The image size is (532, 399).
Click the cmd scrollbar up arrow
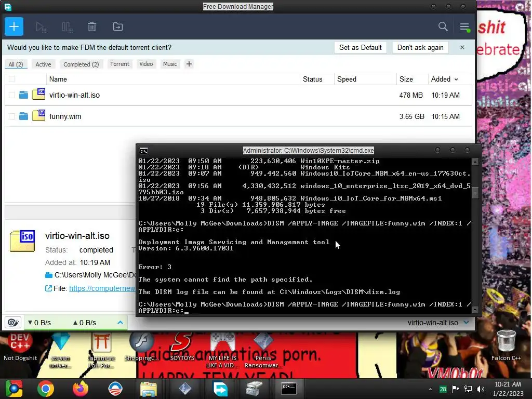[x=475, y=162]
